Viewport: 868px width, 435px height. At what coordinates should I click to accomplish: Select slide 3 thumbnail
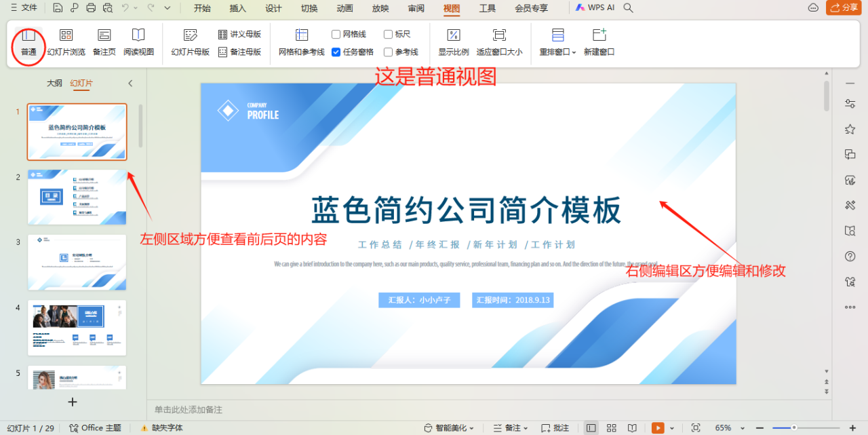tap(77, 263)
